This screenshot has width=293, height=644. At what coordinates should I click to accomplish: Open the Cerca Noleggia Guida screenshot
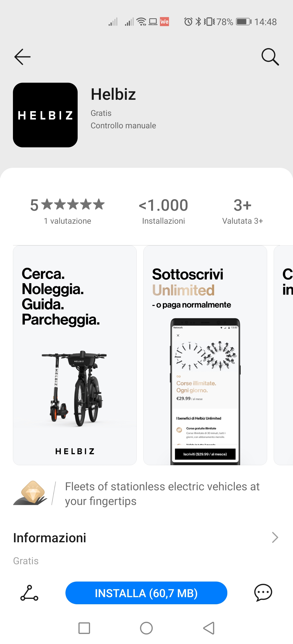pos(75,355)
